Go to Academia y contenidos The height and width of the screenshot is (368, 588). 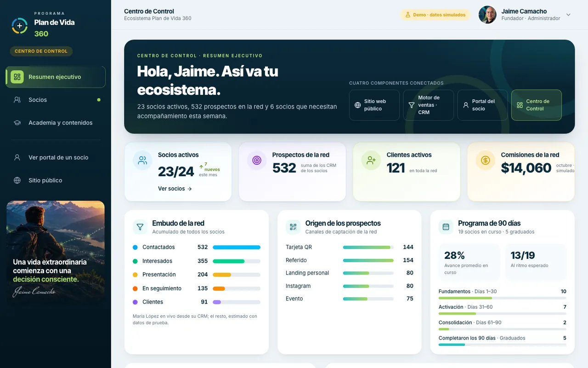56,123
